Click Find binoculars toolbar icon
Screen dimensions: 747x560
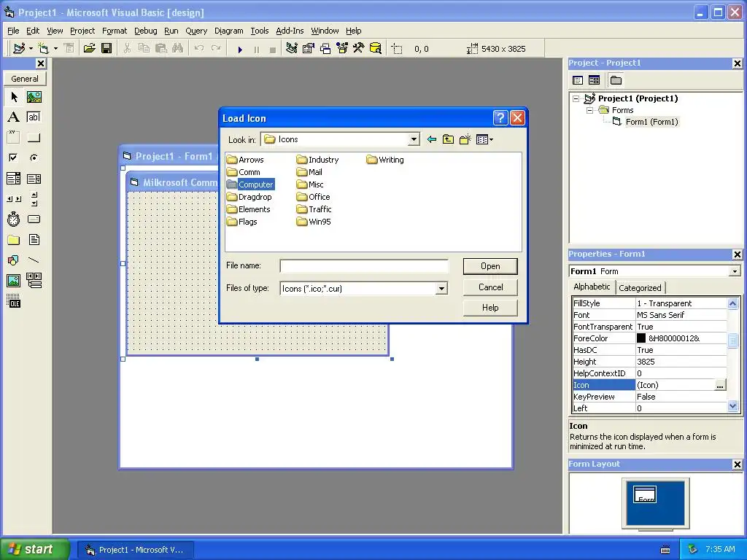tap(178, 48)
